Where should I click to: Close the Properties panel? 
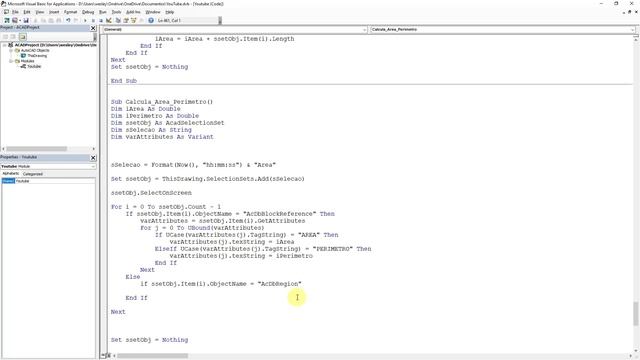pyautogui.click(x=93, y=158)
